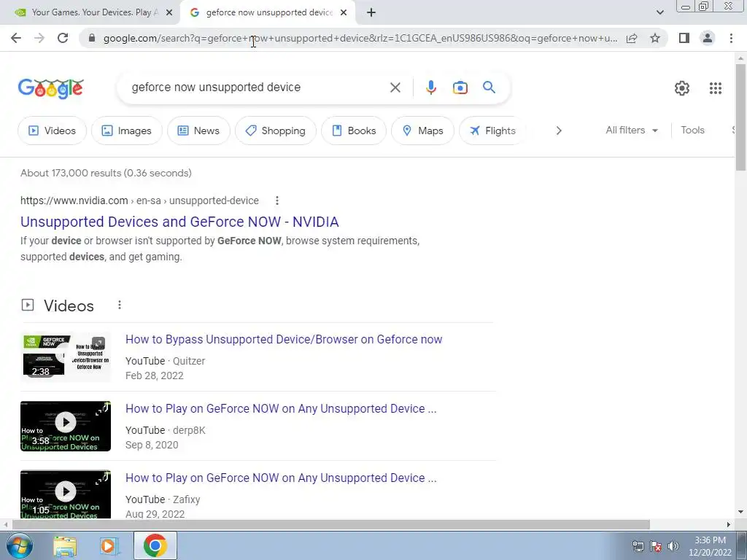The height and width of the screenshot is (560, 747).
Task: Click the nvidia.com unsupported-device URL
Action: click(139, 201)
